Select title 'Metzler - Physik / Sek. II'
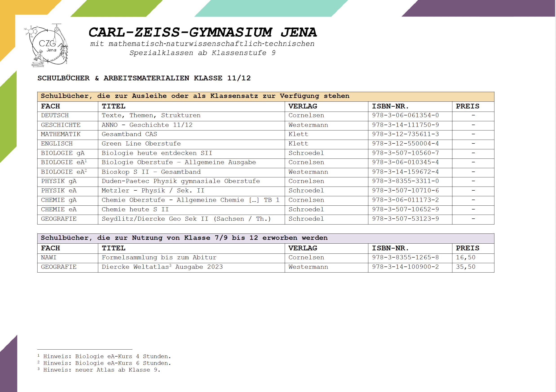Viewport: 556px width, 392px height. 153,191
